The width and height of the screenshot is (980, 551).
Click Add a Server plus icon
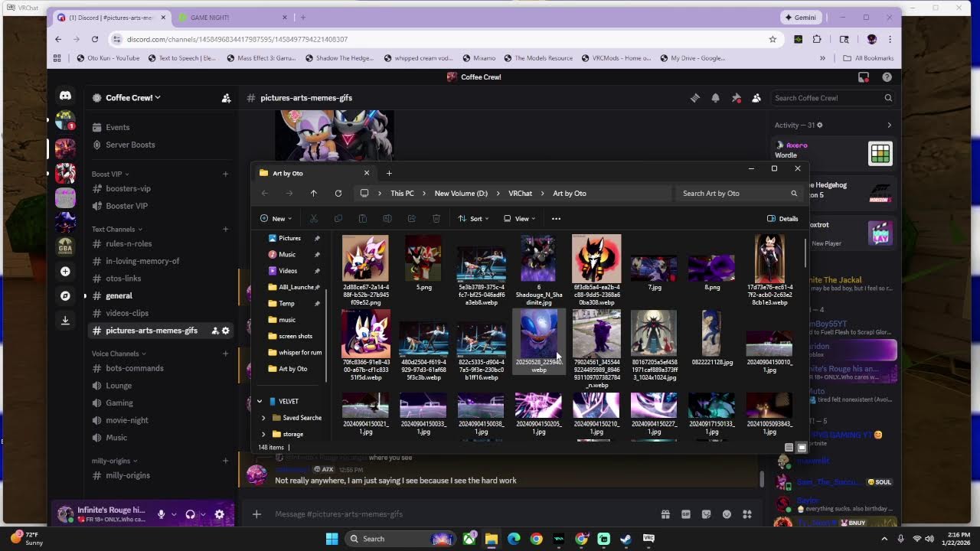65,272
